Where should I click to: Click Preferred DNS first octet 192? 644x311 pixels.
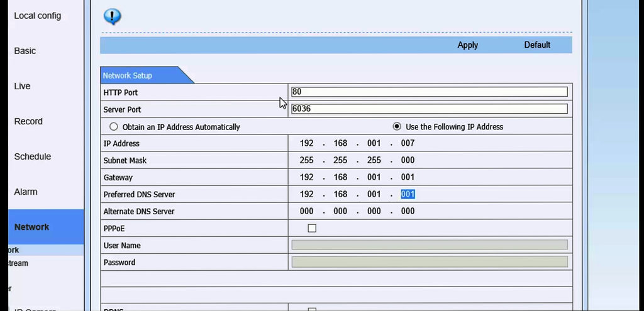(x=307, y=194)
